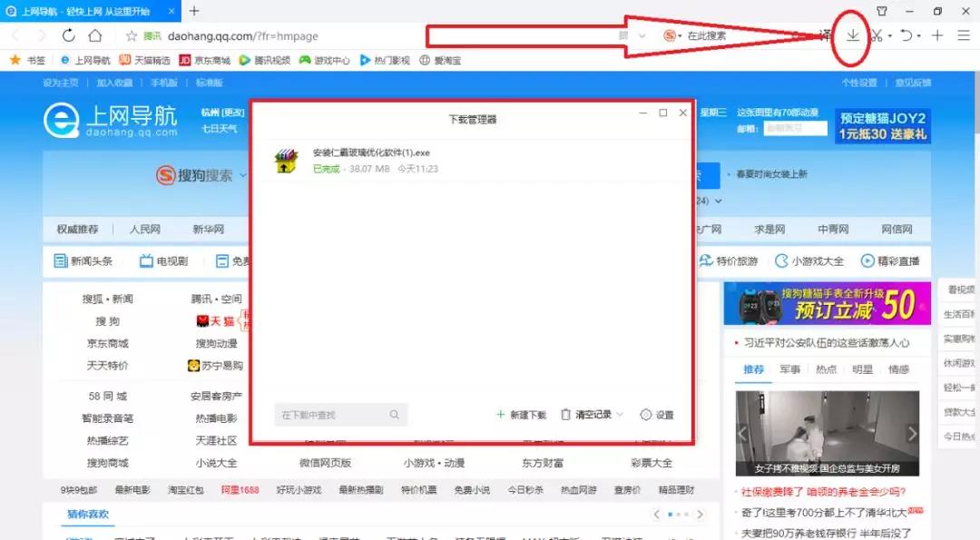Open the 苏宁易购 site link
Screen dimensions: 980x540
point(216,366)
